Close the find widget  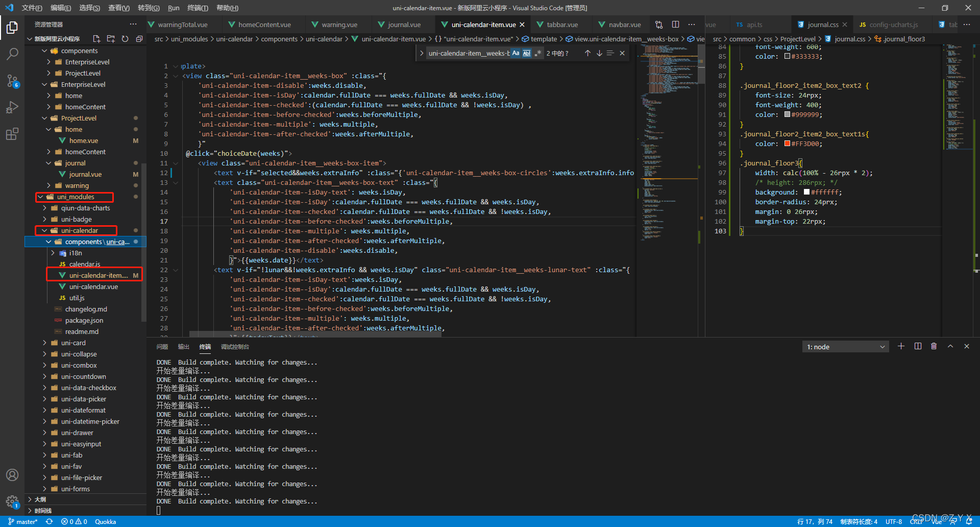pos(622,53)
